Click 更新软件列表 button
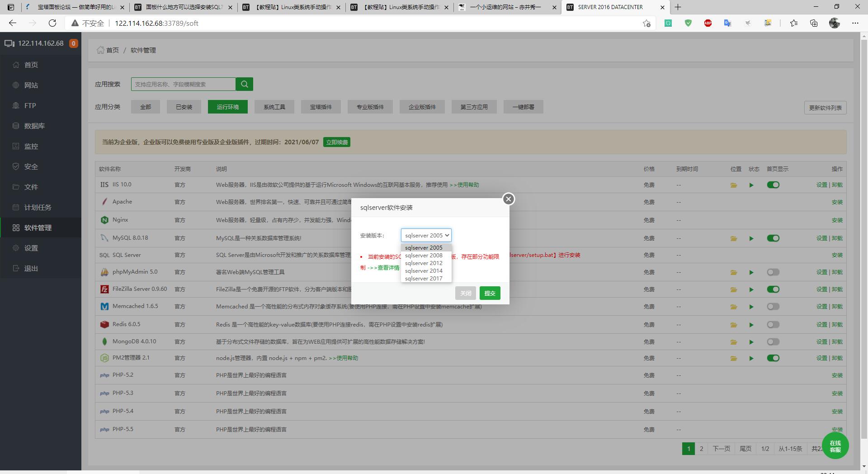Viewport: 868px width, 474px height. [826, 108]
